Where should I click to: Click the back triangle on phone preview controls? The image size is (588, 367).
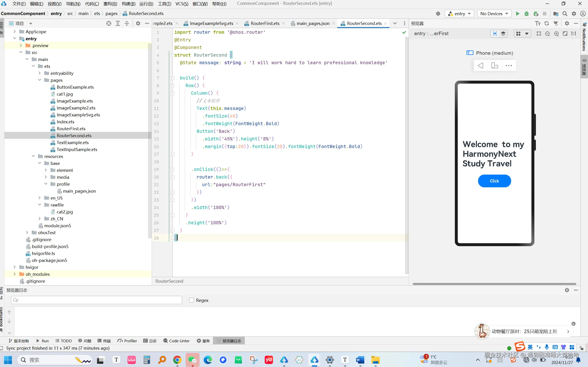(480, 66)
